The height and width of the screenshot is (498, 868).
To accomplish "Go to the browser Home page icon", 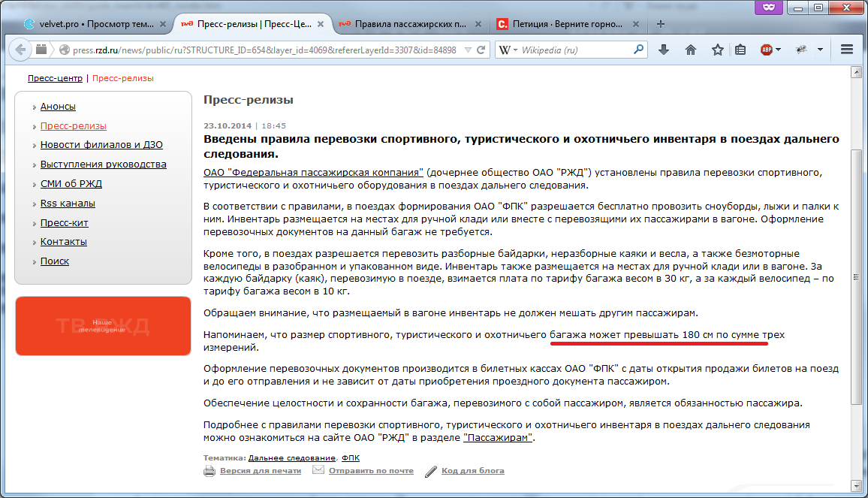I will (691, 50).
